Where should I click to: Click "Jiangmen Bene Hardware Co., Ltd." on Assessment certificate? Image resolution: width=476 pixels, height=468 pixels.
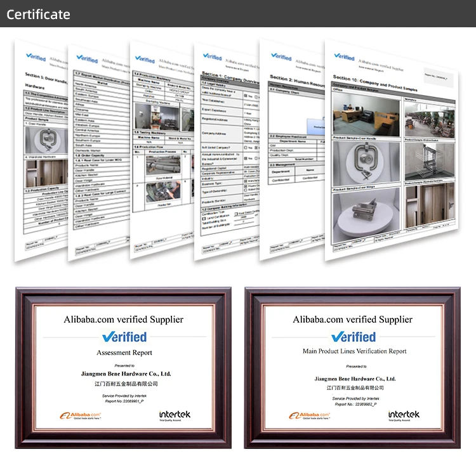(126, 374)
